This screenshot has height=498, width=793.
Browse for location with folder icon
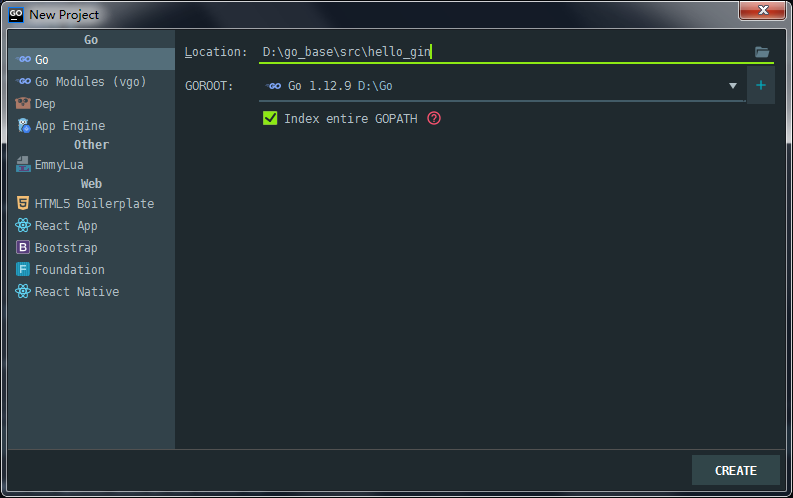[762, 52]
